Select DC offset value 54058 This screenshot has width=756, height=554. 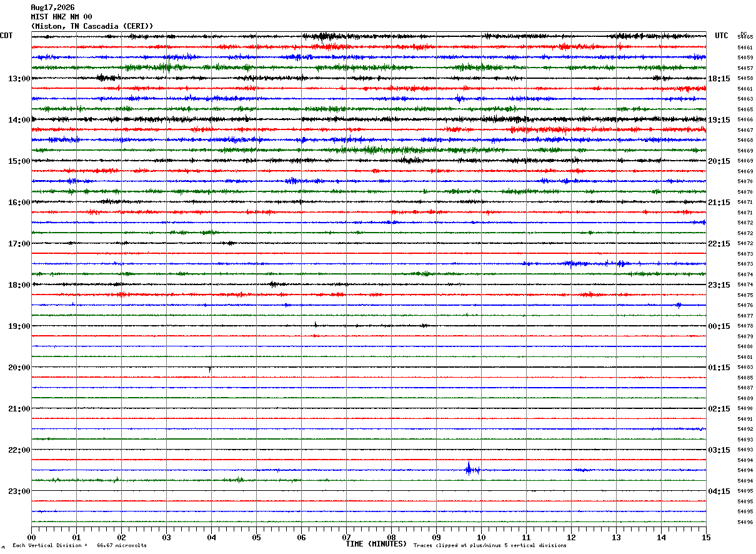point(745,78)
